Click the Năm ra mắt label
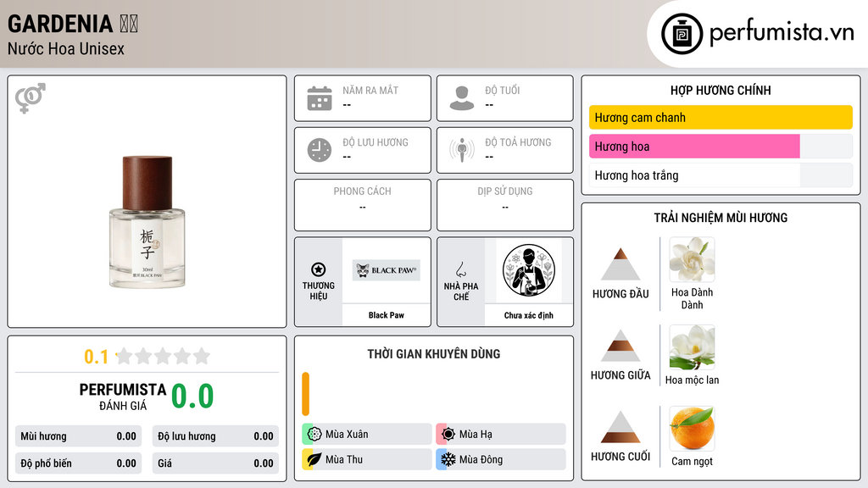868x488 pixels. pyautogui.click(x=370, y=90)
